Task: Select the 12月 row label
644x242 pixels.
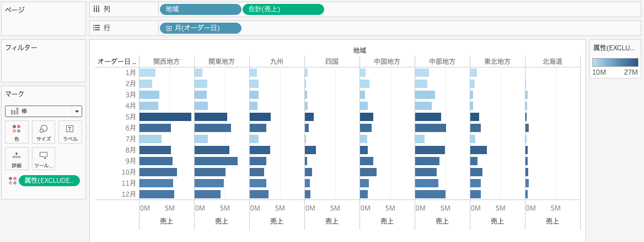Action: point(128,194)
